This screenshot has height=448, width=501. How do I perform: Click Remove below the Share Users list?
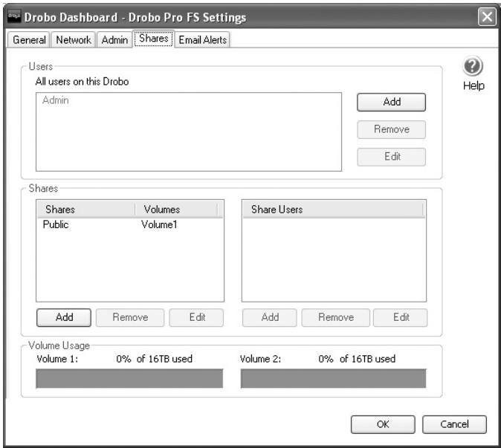click(x=336, y=317)
